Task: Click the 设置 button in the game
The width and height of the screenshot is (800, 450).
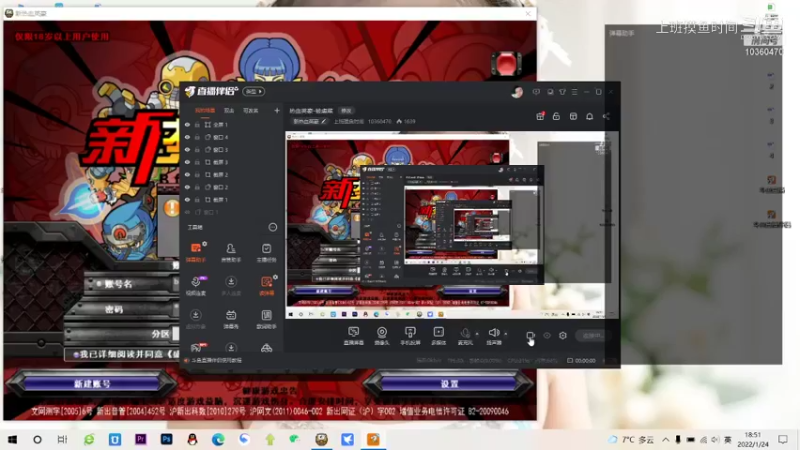Action: pos(449,384)
